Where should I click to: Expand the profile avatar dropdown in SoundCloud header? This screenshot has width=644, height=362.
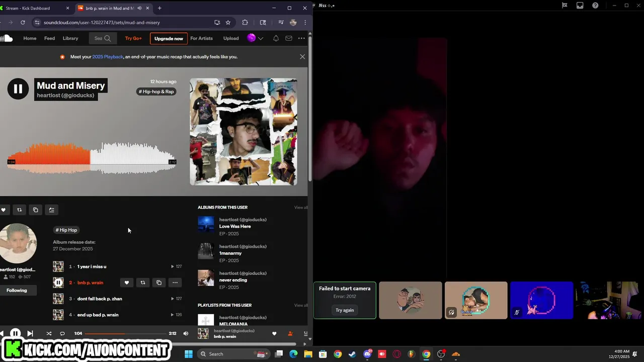(x=255, y=38)
